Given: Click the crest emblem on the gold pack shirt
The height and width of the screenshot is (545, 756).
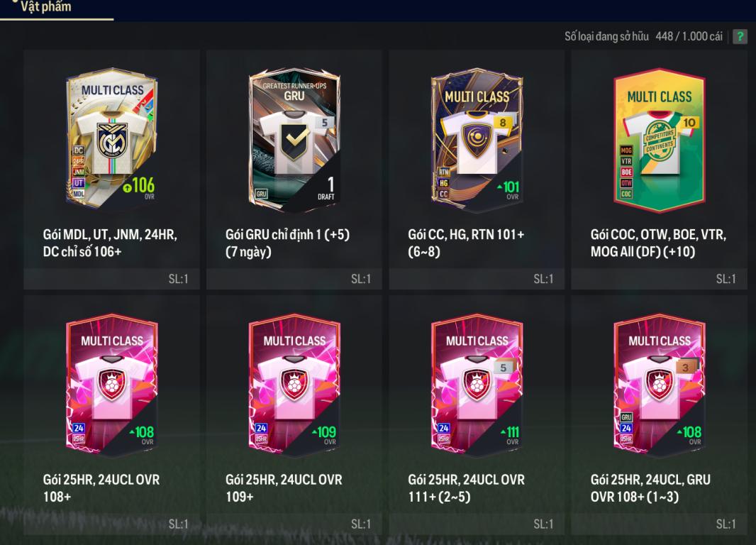Looking at the screenshot, I should 112,141.
